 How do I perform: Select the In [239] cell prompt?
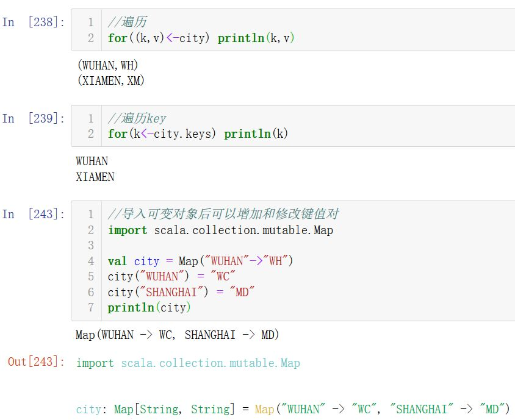(33, 118)
